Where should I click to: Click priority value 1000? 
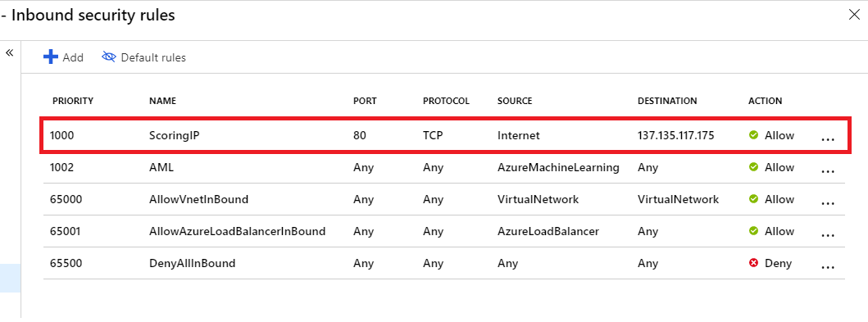point(61,135)
